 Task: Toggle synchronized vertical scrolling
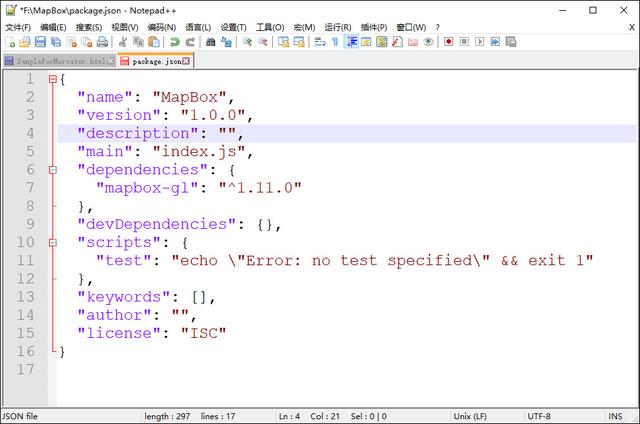pos(283,42)
